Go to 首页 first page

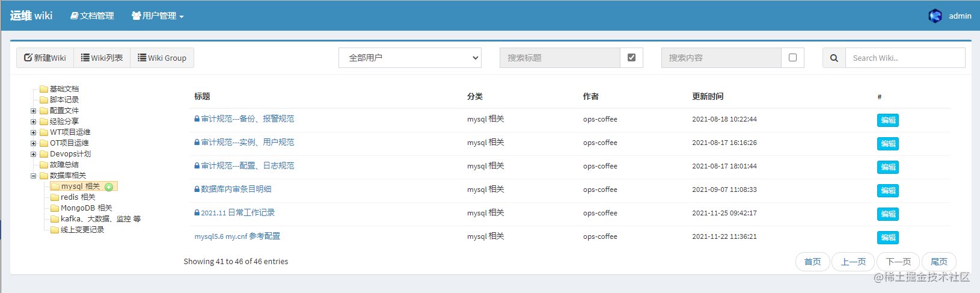coord(813,262)
